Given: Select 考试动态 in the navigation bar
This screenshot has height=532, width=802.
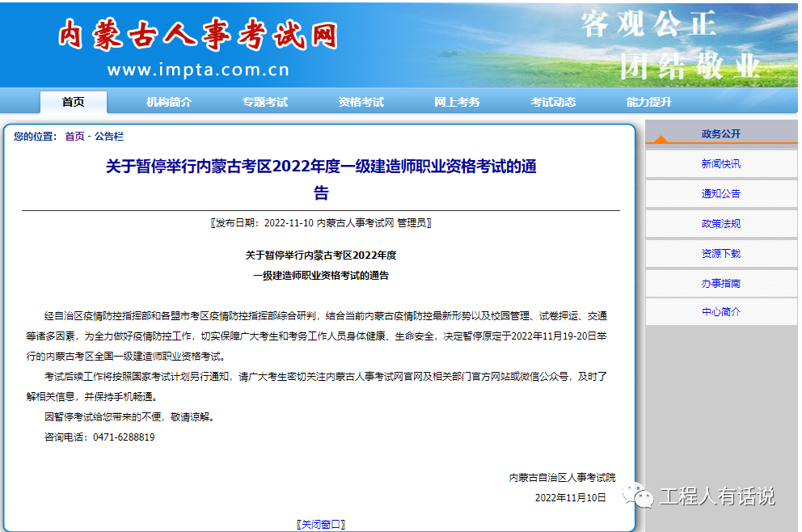Looking at the screenshot, I should 553,102.
